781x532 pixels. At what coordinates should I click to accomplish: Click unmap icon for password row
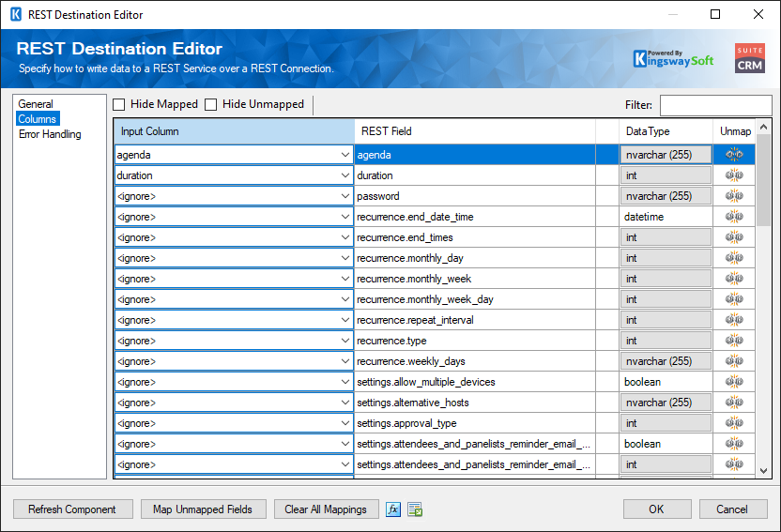(734, 196)
